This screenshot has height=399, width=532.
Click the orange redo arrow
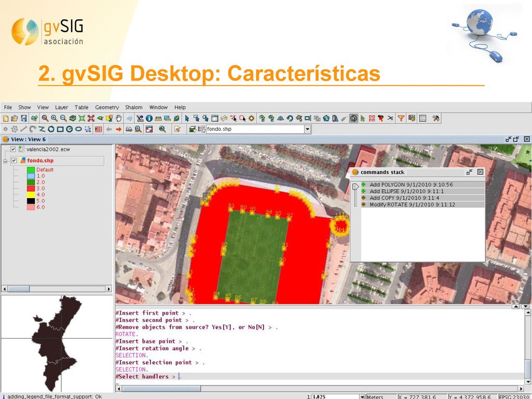[x=118, y=129]
